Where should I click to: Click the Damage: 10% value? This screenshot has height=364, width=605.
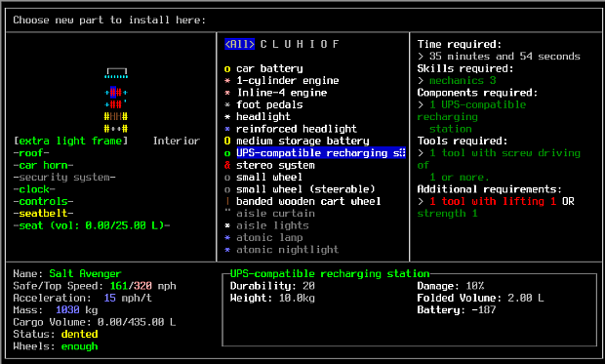(451, 286)
